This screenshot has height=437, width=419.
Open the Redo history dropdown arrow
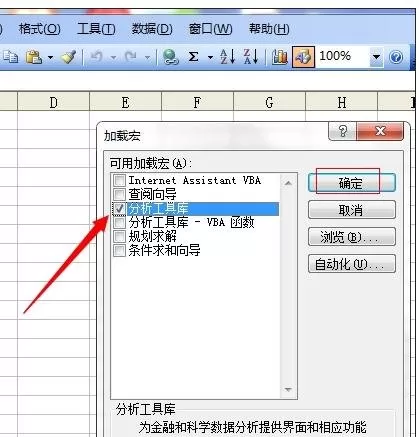click(x=147, y=58)
